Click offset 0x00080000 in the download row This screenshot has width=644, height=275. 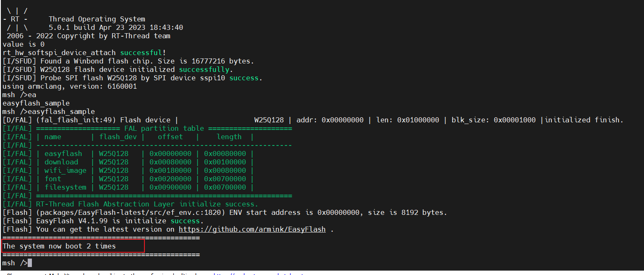pos(170,162)
